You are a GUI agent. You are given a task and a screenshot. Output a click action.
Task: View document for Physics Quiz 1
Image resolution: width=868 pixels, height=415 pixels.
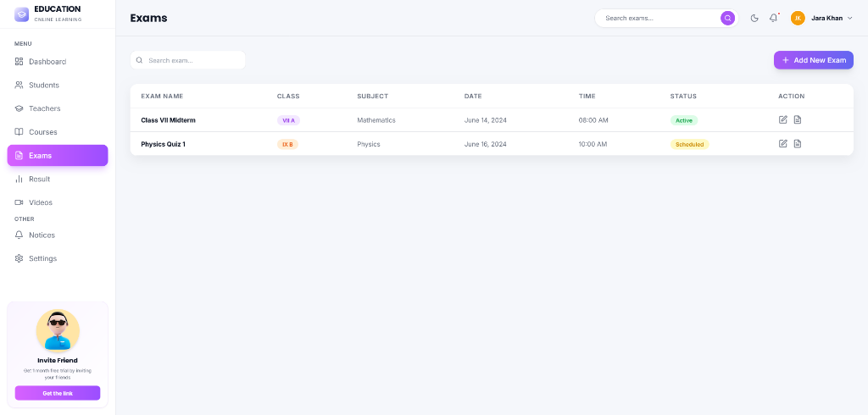click(x=798, y=144)
